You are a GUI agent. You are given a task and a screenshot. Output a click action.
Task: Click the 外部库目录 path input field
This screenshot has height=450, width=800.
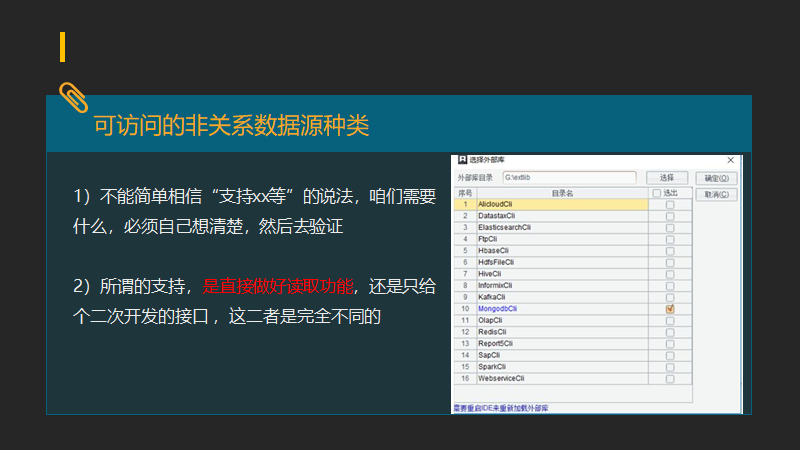[x=569, y=178]
